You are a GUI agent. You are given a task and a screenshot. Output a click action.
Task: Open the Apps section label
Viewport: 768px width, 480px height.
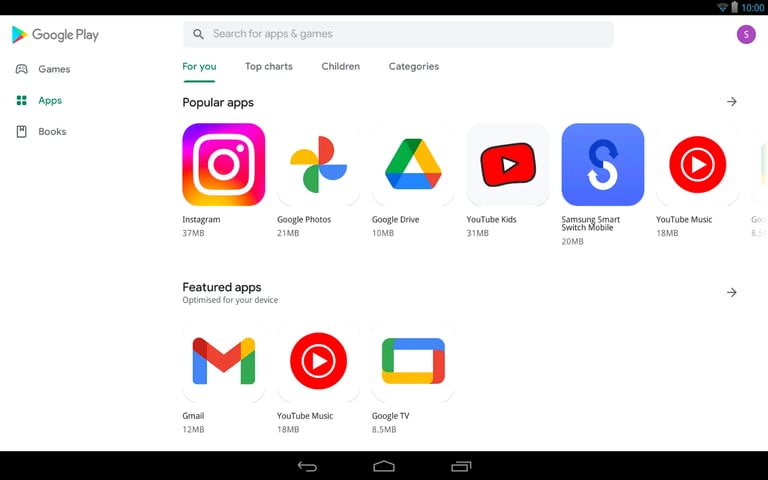pyautogui.click(x=50, y=100)
